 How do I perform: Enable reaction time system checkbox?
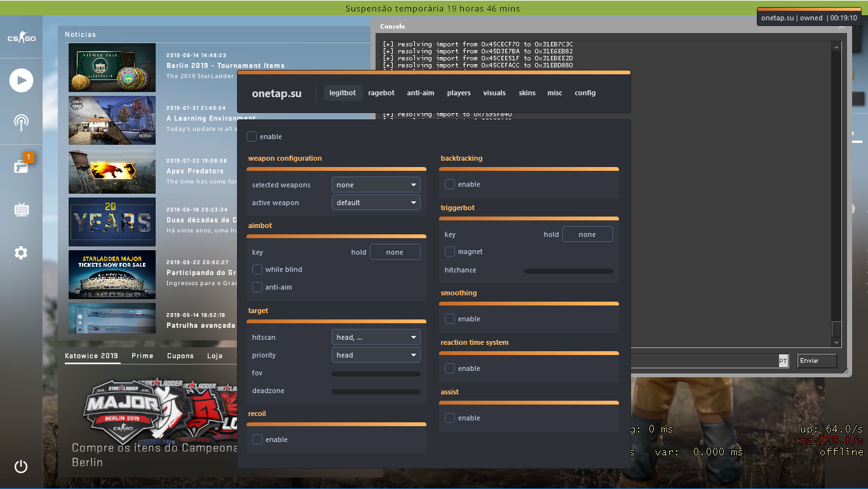[x=450, y=368]
